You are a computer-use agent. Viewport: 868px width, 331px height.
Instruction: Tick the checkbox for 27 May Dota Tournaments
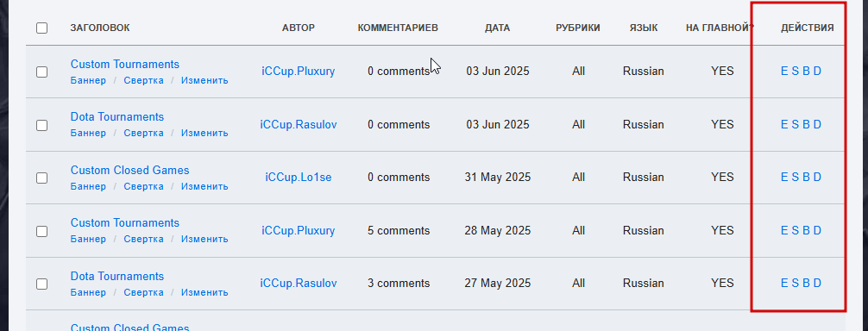(x=42, y=284)
